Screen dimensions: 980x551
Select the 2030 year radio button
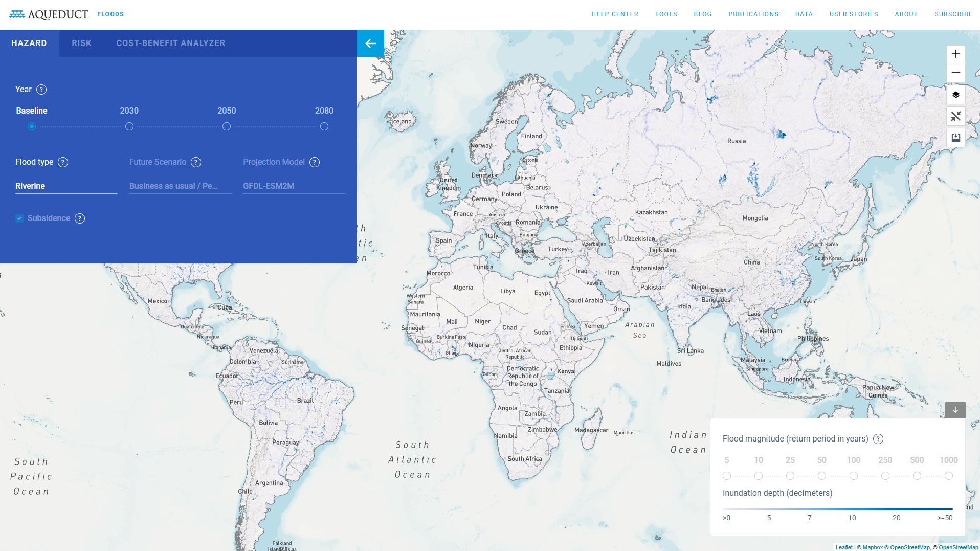pyautogui.click(x=129, y=126)
